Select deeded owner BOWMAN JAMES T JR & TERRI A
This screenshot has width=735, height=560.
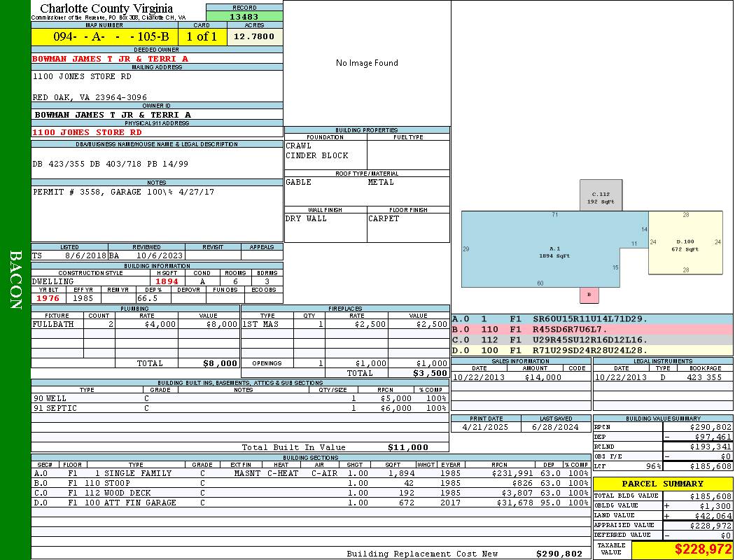(110, 59)
